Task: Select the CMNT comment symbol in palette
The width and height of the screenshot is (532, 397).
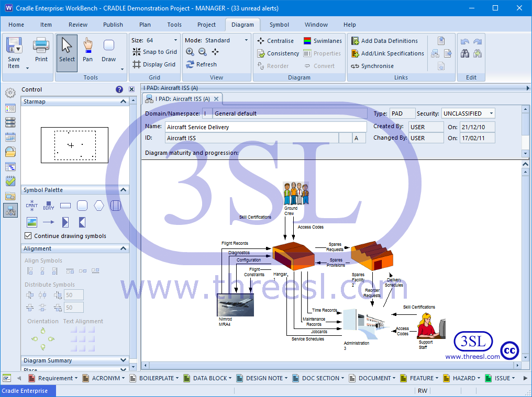Action: point(31,206)
